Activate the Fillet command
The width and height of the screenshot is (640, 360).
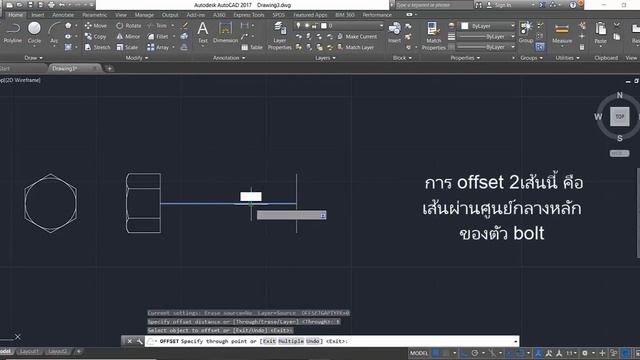point(158,36)
